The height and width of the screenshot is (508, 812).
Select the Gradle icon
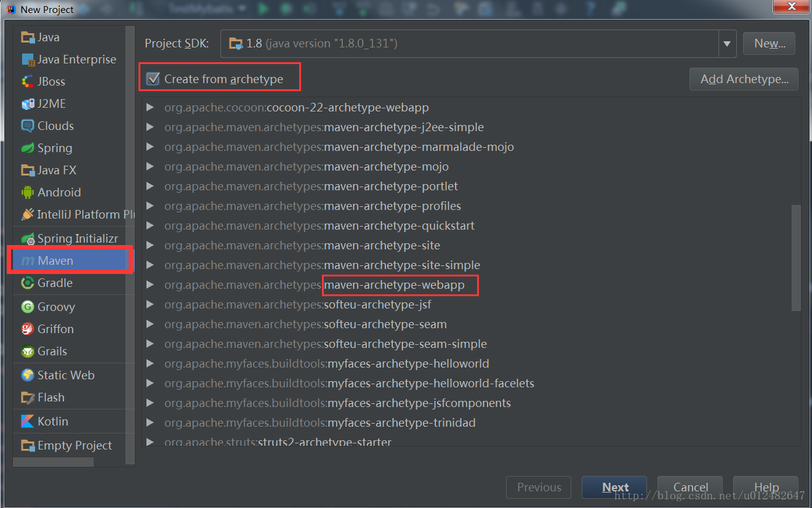[x=28, y=283]
